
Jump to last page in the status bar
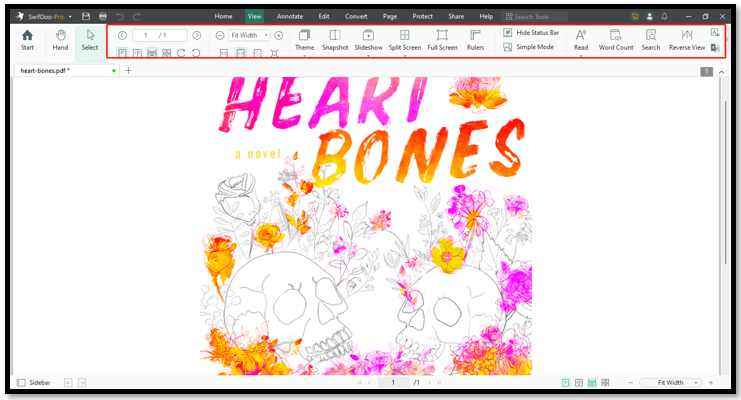click(x=439, y=383)
